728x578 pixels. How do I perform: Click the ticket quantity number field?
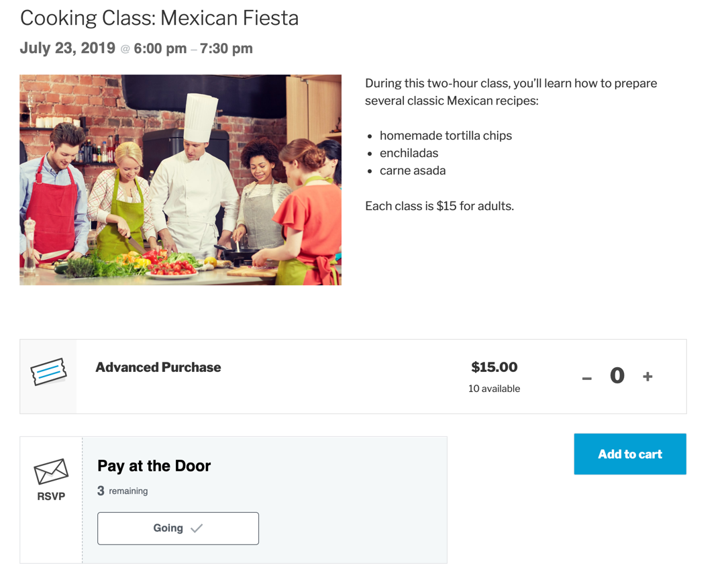617,376
